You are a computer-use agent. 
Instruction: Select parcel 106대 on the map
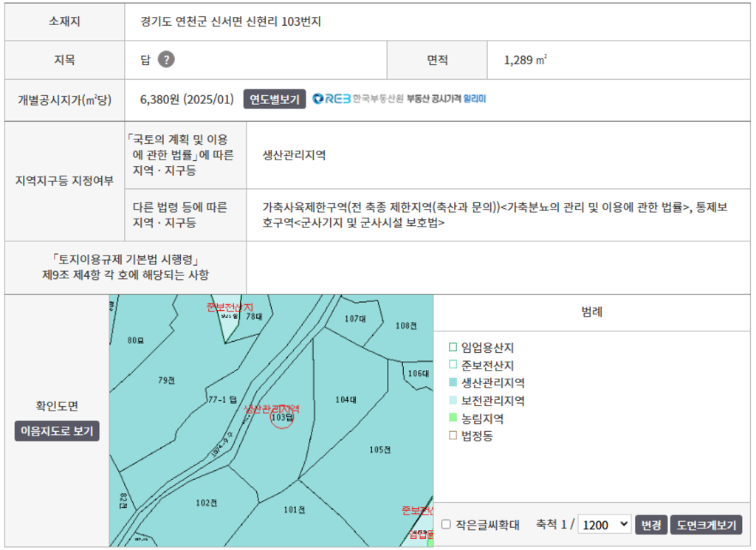[418, 373]
